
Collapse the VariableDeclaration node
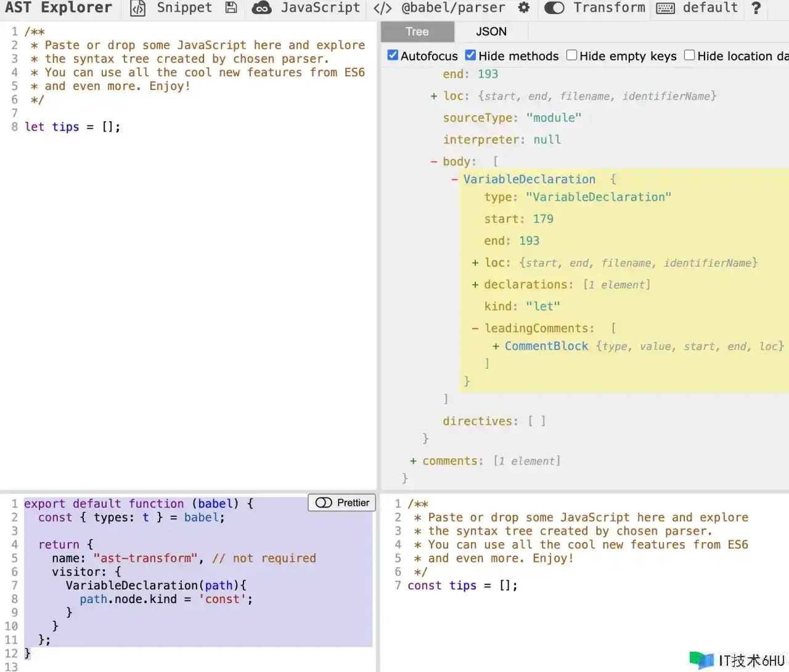pyautogui.click(x=455, y=179)
